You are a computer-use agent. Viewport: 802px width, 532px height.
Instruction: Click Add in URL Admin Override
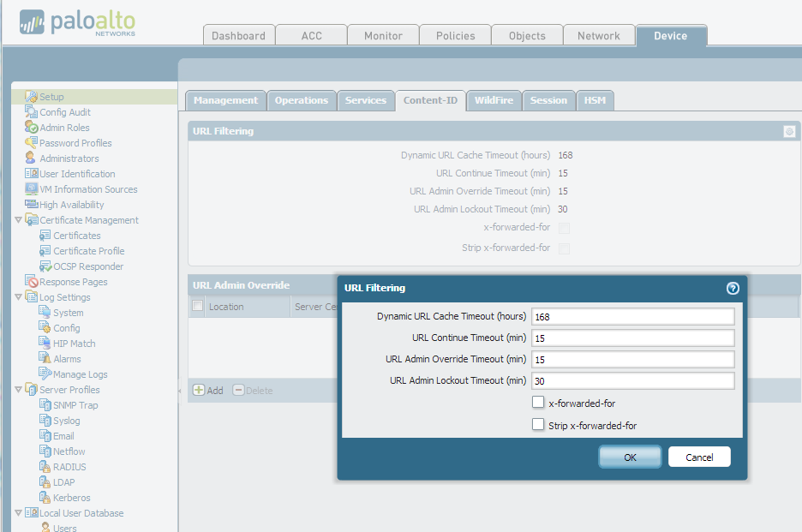[x=207, y=391]
